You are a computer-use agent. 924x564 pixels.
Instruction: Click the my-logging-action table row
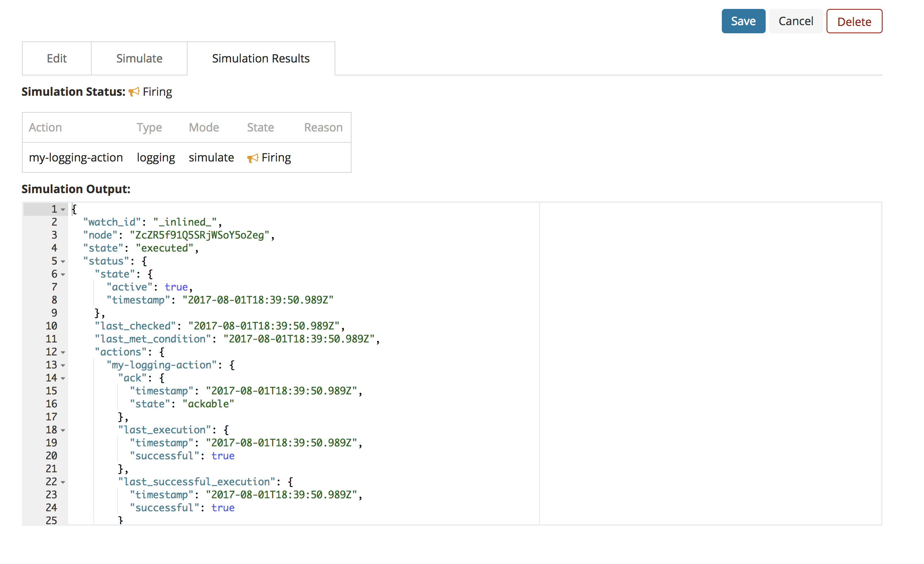(x=76, y=157)
